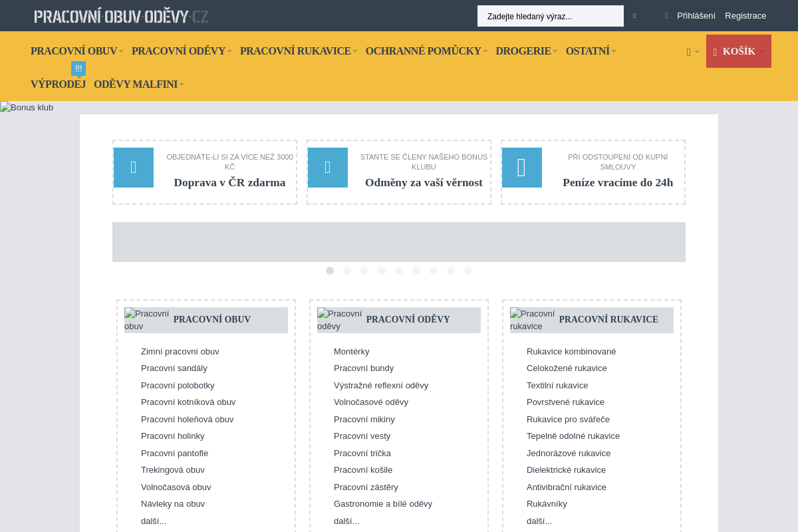798x532 pixels.
Task: Click the blue icon beside Peníze vracíme do 24h
Action: pyautogui.click(x=522, y=168)
